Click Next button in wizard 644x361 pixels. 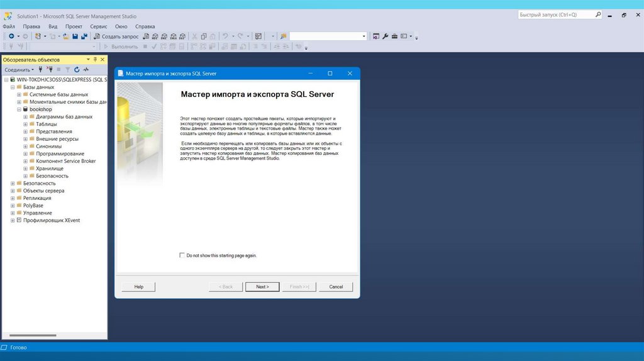[x=262, y=287]
